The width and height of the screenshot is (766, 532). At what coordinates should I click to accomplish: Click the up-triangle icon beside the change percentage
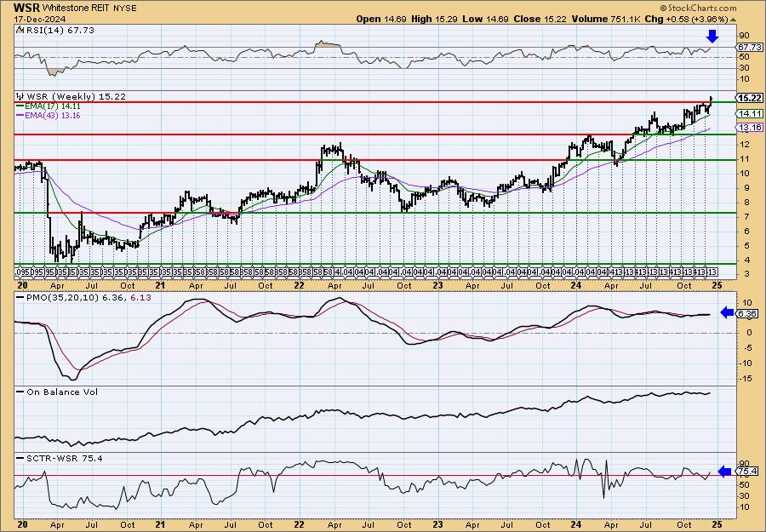(733, 20)
